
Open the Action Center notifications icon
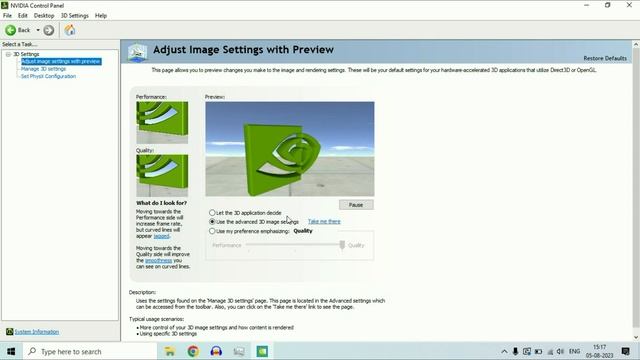pos(625,351)
